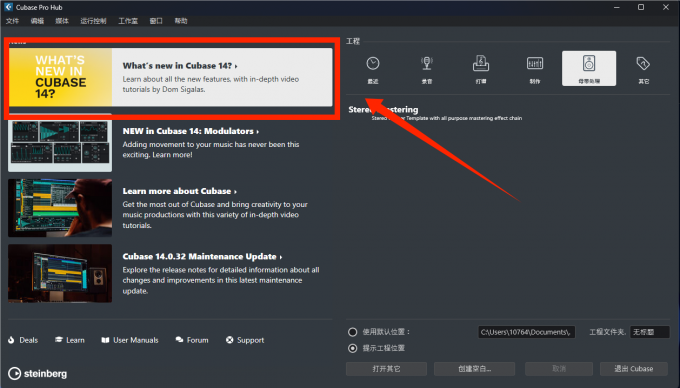Viewport: 680px width, 388px height.
Task: Open the Forum link
Action: tap(192, 340)
